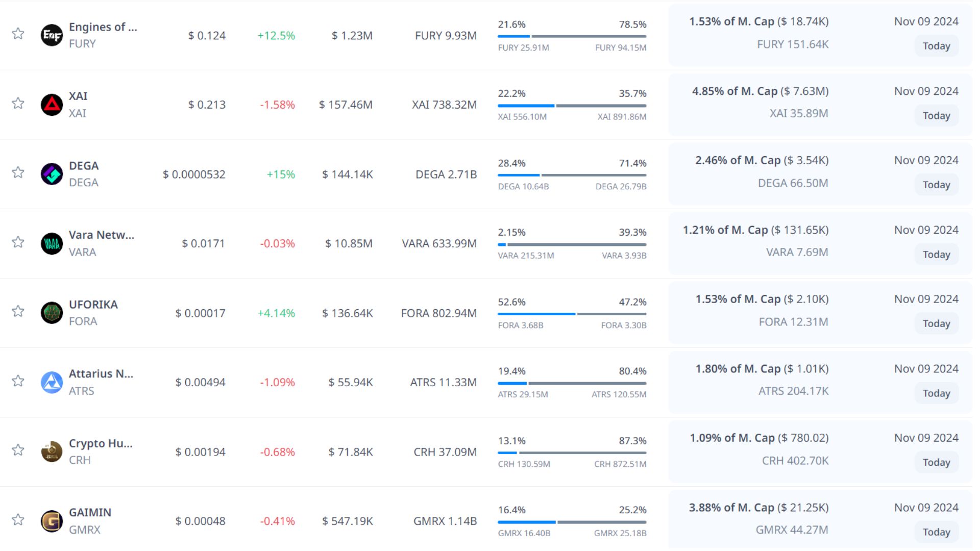The height and width of the screenshot is (551, 980).
Task: Toggle favorite star for XAI
Action: pos(18,103)
